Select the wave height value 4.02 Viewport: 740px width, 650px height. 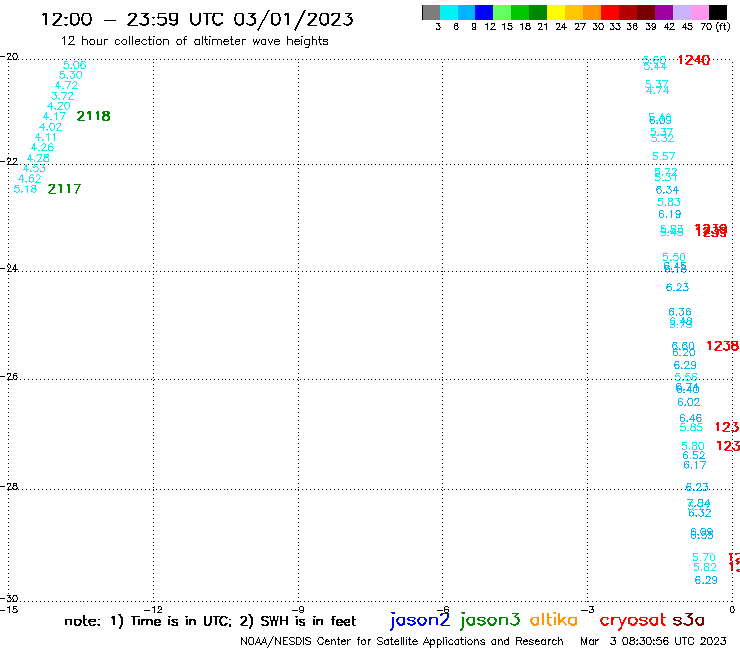click(50, 127)
